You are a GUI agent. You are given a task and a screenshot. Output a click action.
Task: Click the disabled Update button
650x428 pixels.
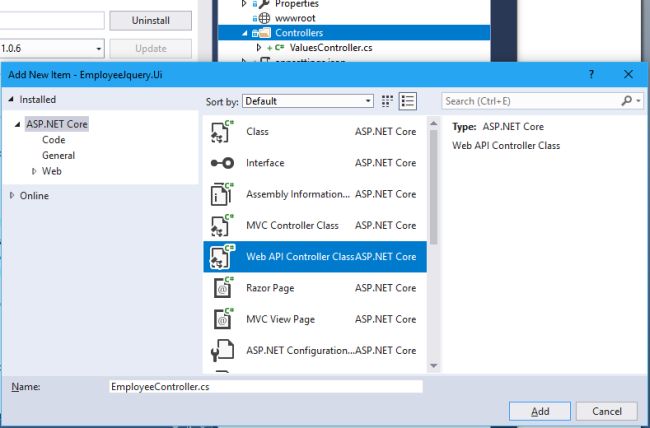(150, 49)
